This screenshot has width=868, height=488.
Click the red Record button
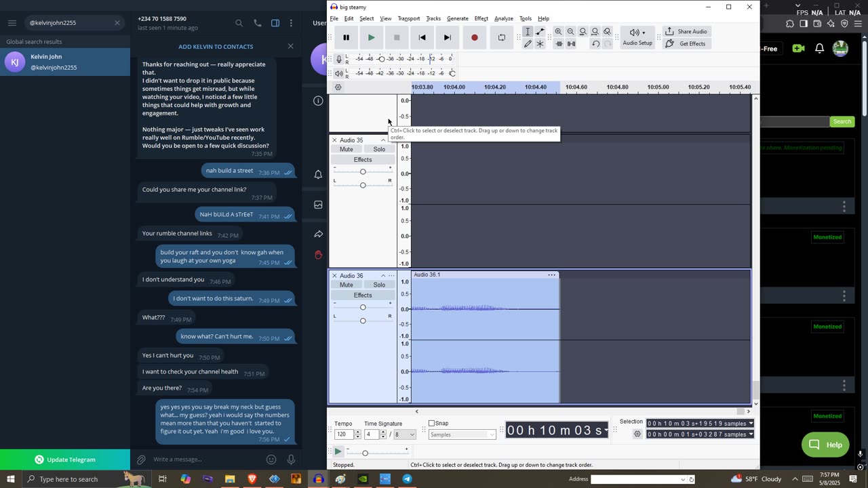coord(475,38)
